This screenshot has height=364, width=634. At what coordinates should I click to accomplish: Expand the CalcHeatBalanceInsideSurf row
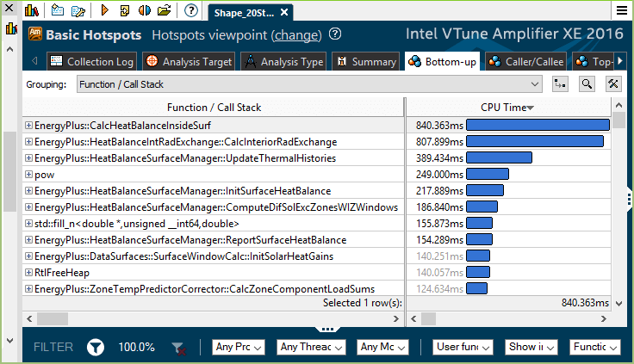[28, 126]
